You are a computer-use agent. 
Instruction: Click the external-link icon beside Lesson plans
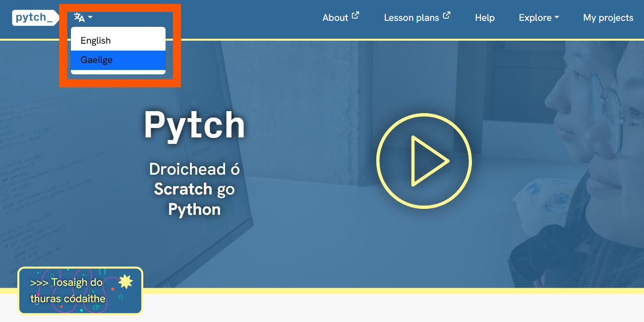point(447,15)
